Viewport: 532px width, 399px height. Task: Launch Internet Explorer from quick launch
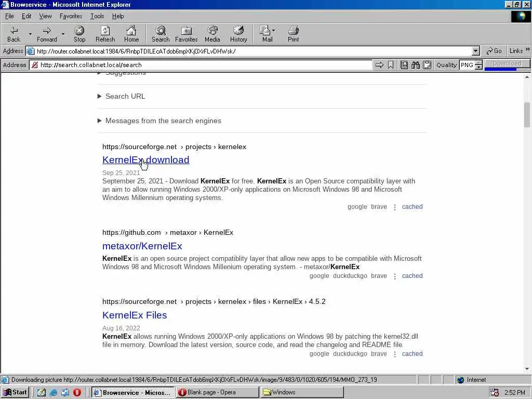pos(54,392)
